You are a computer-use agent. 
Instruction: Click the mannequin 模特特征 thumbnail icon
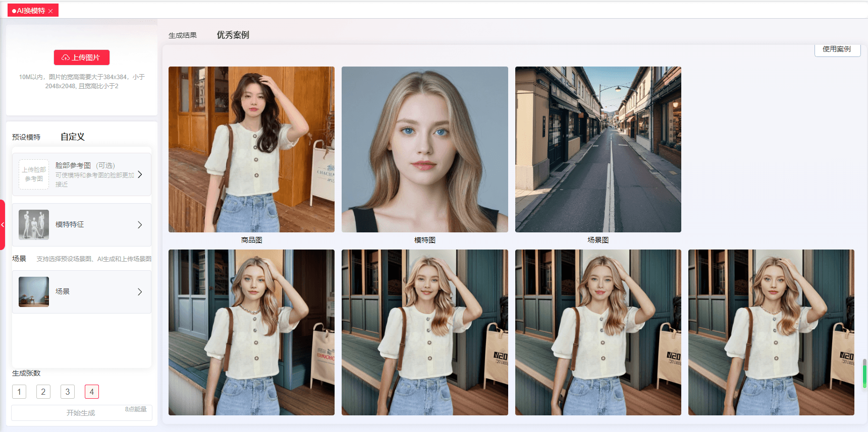tap(34, 225)
